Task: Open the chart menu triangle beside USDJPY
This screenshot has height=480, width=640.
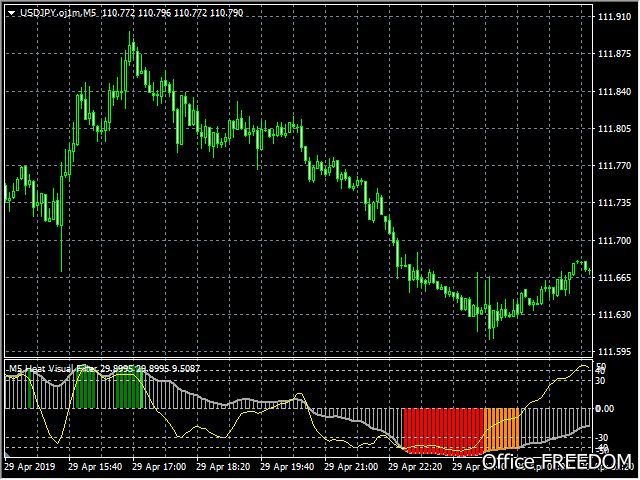Action: 11,13
